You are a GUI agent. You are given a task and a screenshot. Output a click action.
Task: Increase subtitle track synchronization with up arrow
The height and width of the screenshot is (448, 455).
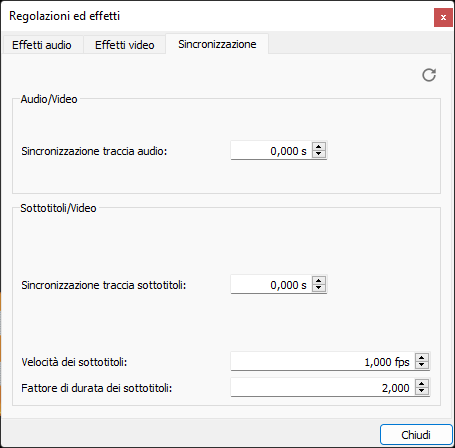[x=319, y=281]
